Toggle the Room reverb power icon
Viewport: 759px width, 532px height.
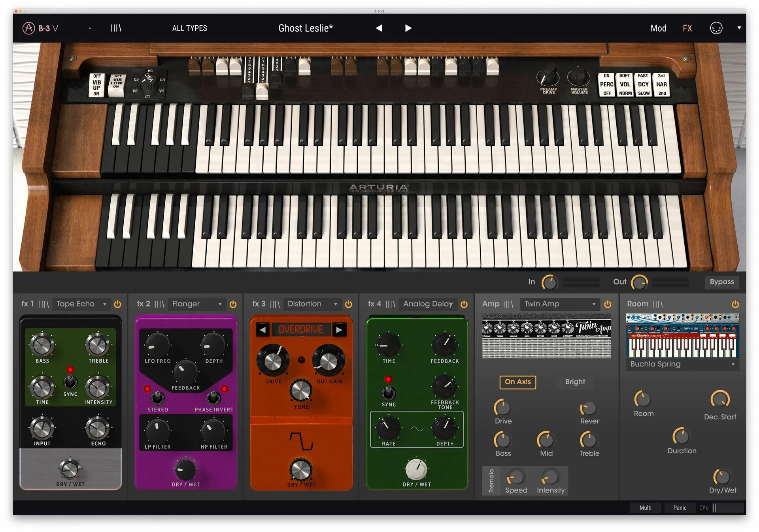point(735,304)
